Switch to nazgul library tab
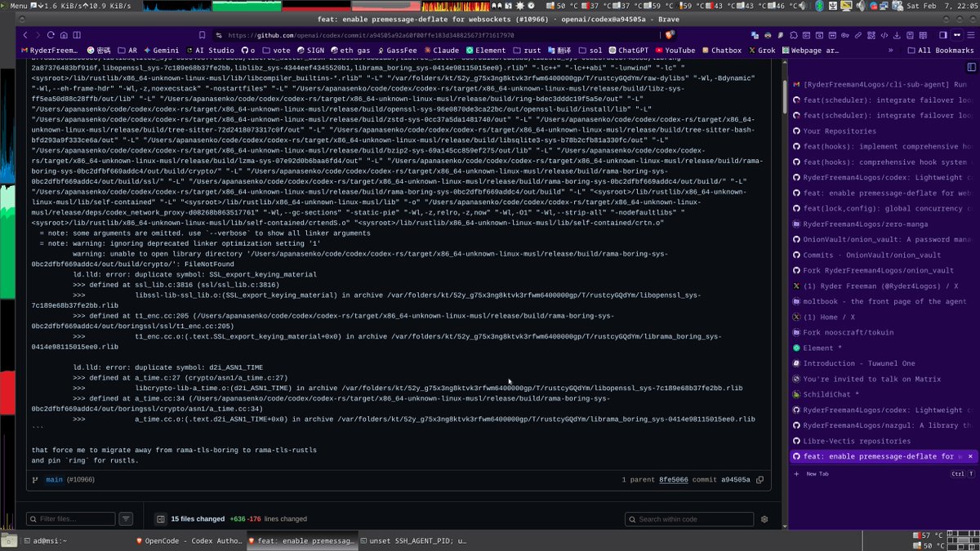Screen dimensions: 980x551 point(883,425)
